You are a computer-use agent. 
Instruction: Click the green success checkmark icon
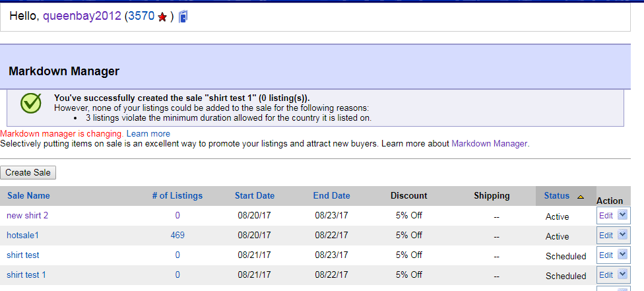click(x=30, y=103)
